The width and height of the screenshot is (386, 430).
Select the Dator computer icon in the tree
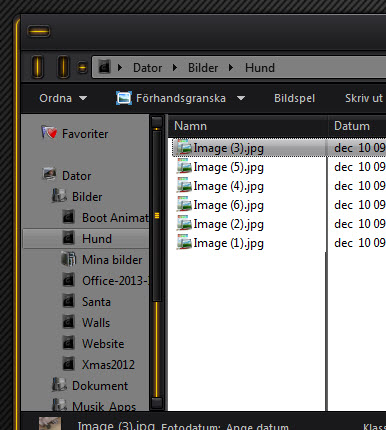[x=49, y=175]
